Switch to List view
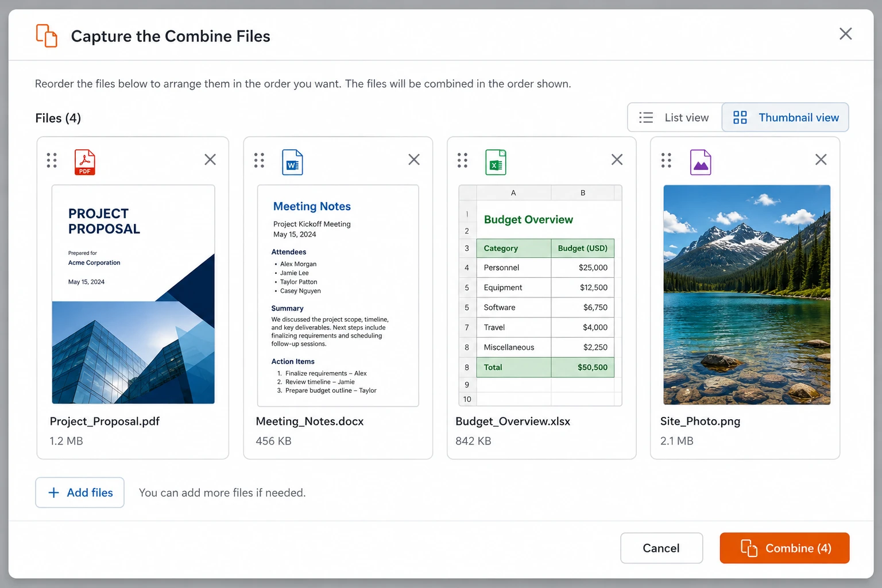882x588 pixels. pos(675,117)
